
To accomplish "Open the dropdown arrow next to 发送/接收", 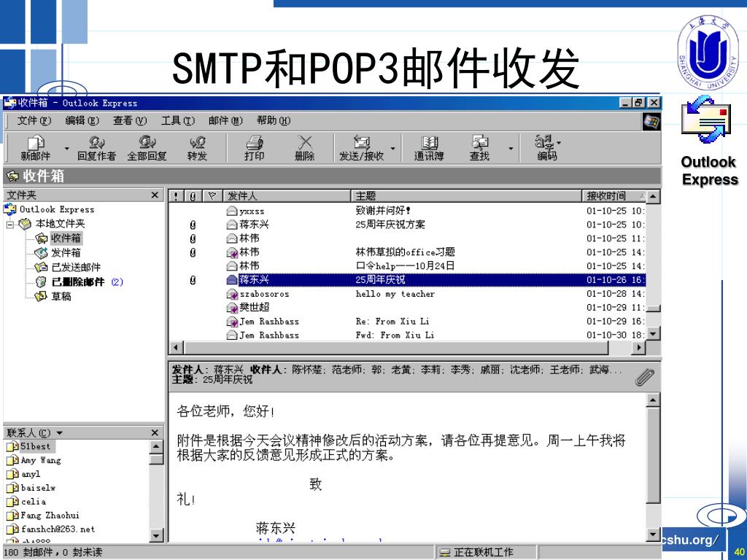I will point(393,149).
